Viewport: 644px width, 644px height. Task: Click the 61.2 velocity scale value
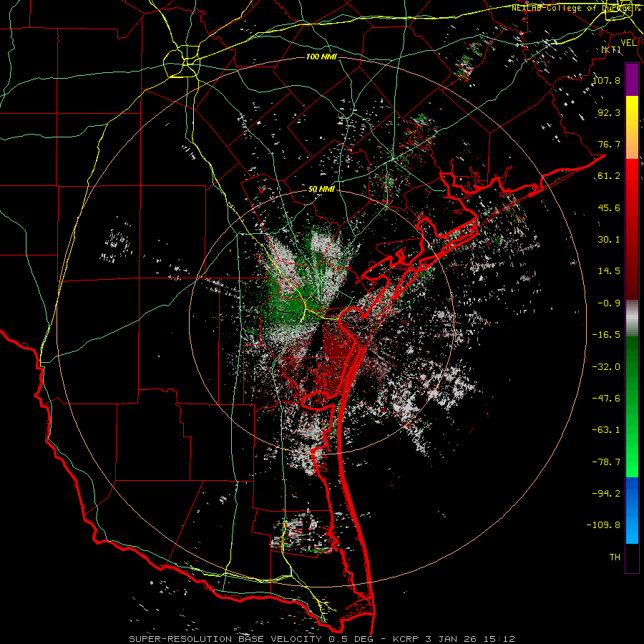[609, 176]
